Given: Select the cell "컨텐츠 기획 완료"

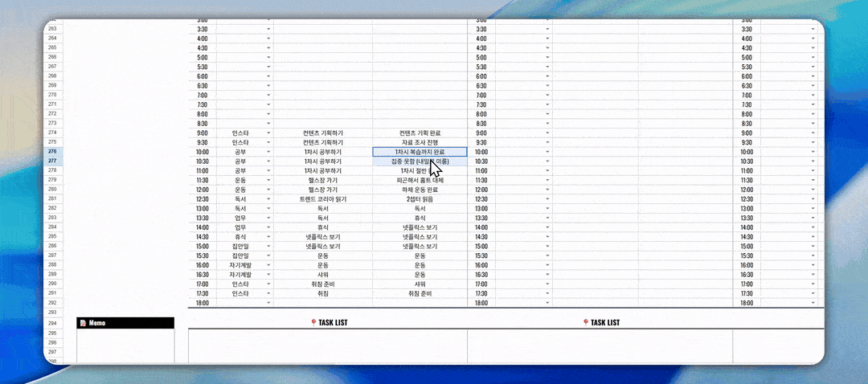Looking at the screenshot, I should (420, 133).
